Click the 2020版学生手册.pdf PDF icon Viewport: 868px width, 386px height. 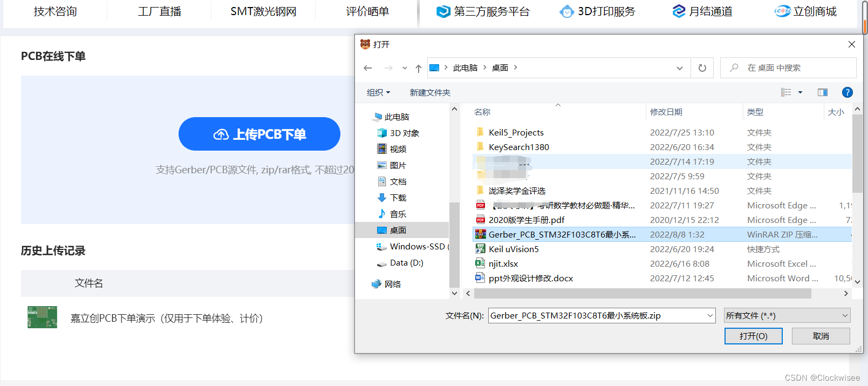480,220
